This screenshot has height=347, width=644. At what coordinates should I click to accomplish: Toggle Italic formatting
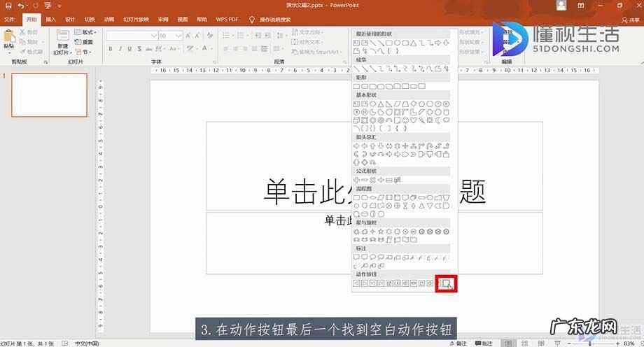click(x=120, y=48)
